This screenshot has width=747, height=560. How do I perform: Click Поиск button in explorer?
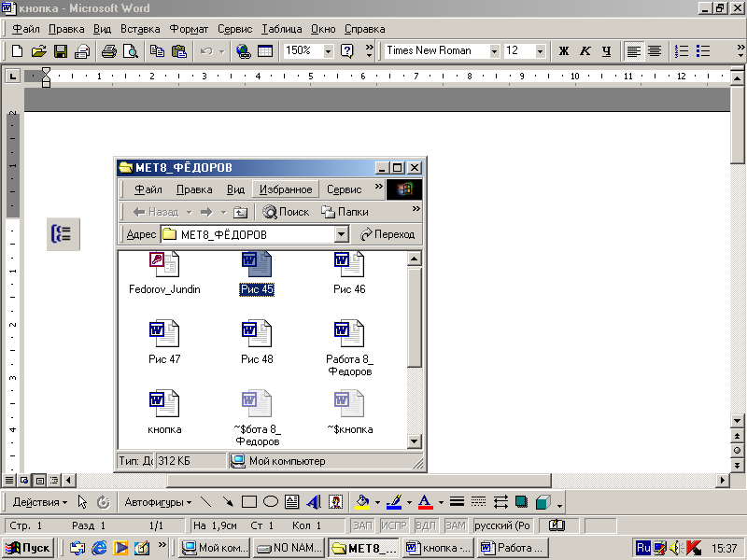(286, 212)
